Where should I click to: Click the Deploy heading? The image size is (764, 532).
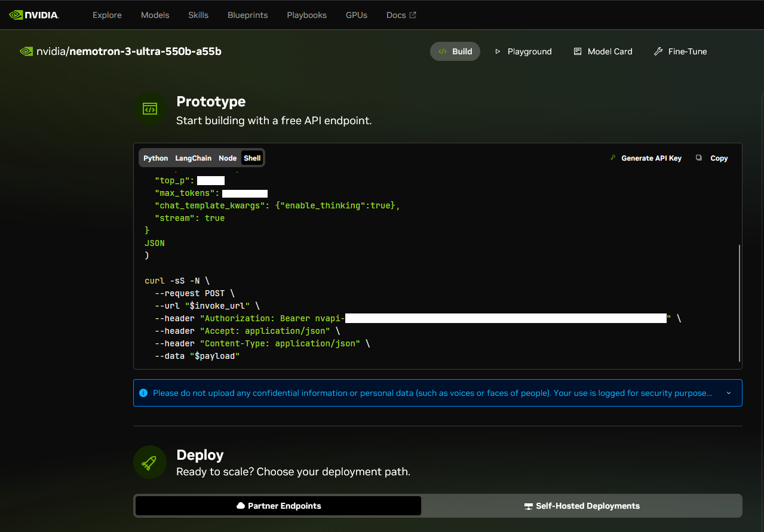[x=200, y=455]
